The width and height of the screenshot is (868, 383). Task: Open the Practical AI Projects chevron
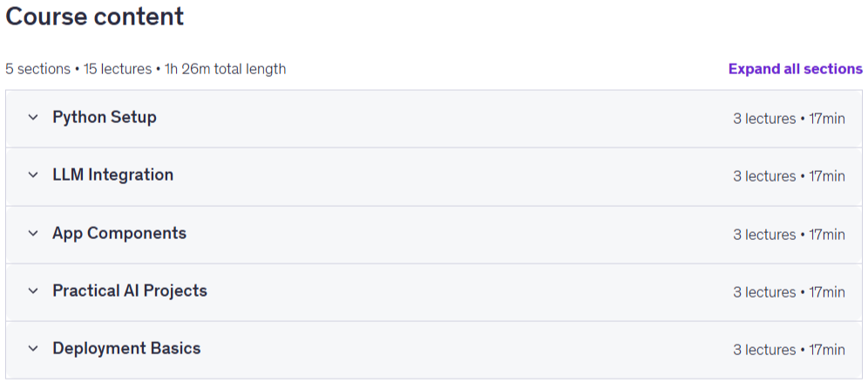click(33, 291)
